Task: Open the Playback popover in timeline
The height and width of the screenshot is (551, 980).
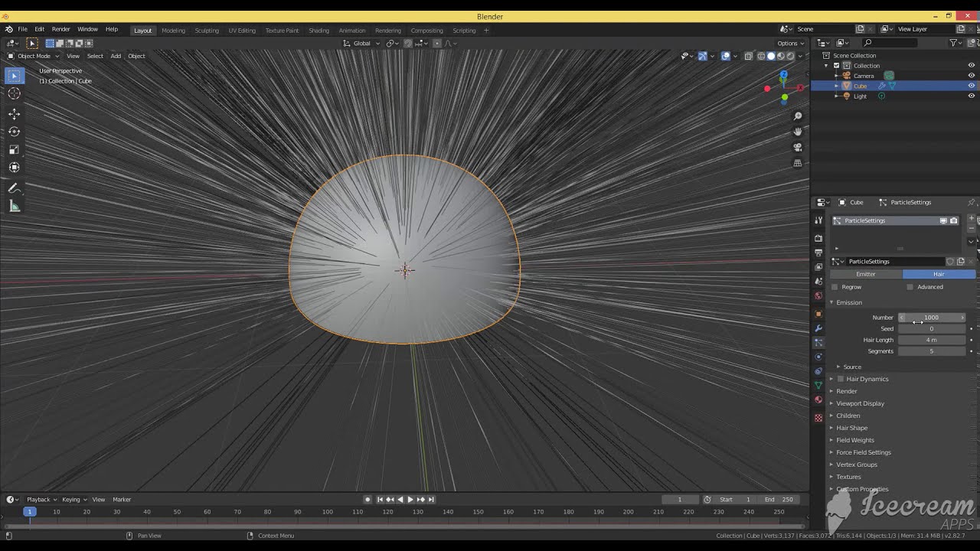Action: (41, 500)
